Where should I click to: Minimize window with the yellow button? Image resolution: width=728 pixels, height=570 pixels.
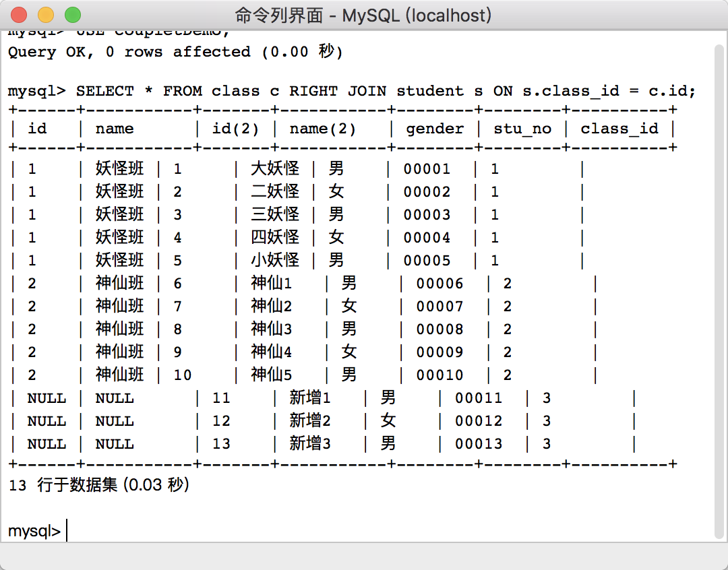(46, 15)
